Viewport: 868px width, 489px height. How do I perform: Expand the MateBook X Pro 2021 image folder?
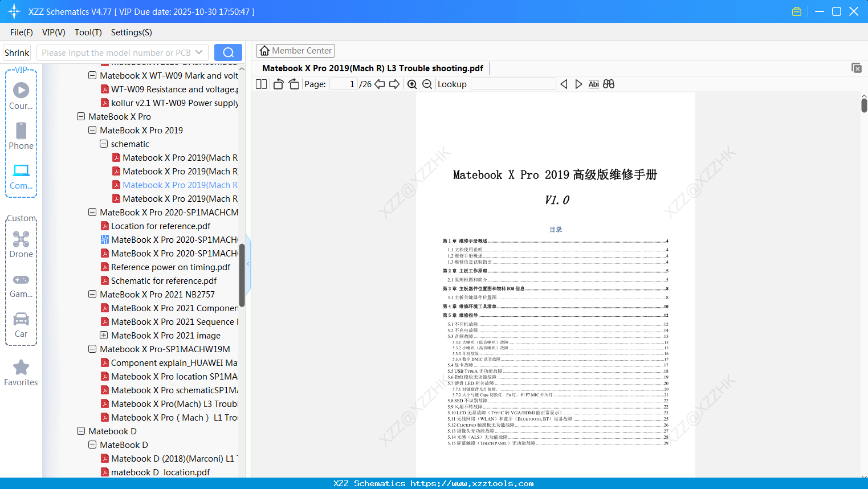pyautogui.click(x=104, y=336)
